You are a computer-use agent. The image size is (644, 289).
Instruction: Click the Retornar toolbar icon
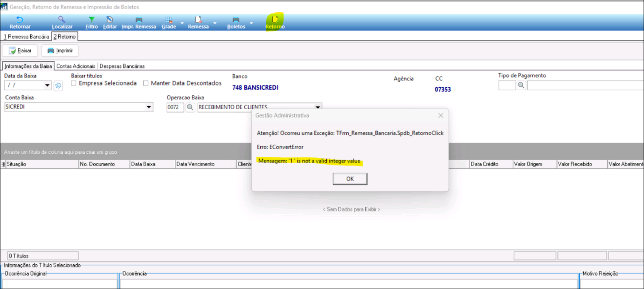click(20, 20)
